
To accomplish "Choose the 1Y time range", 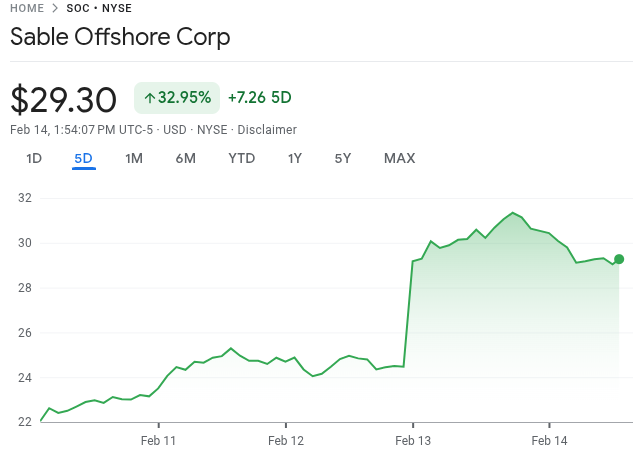I will click(x=294, y=158).
